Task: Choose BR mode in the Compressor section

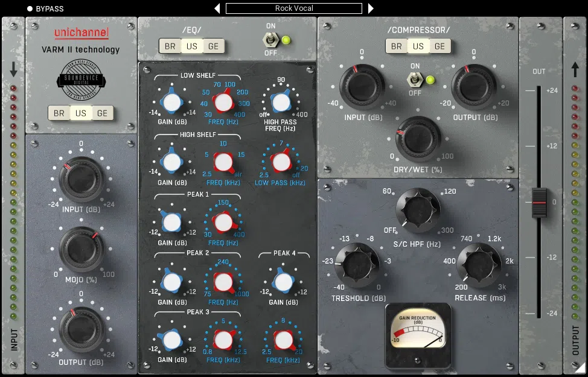Action: click(397, 46)
